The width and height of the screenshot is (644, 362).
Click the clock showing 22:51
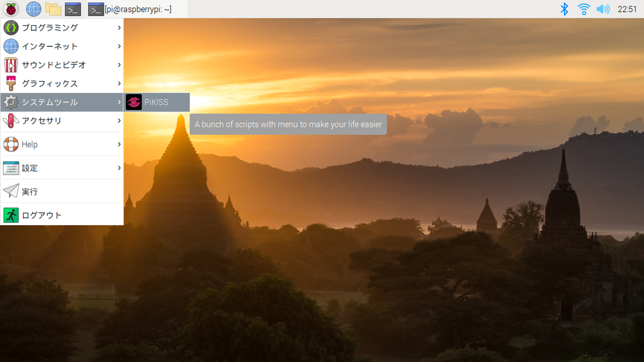tap(627, 9)
